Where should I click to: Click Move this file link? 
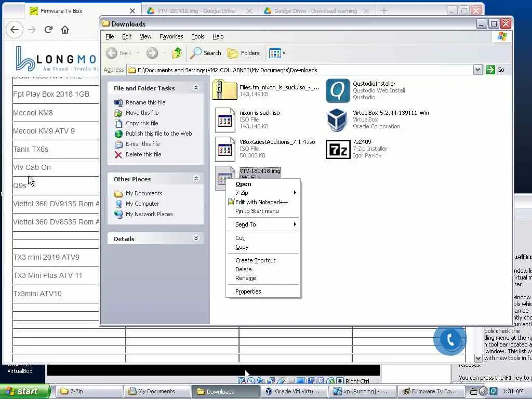pos(142,113)
